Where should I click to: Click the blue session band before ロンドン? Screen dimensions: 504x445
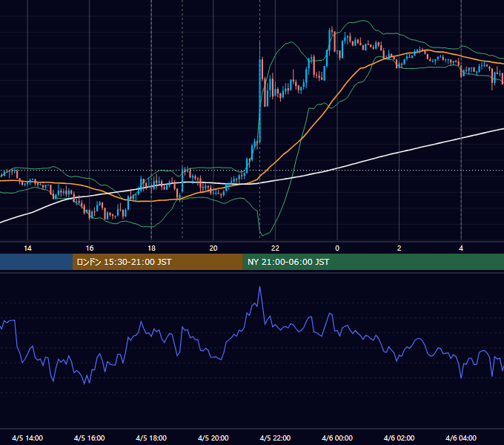pos(36,262)
